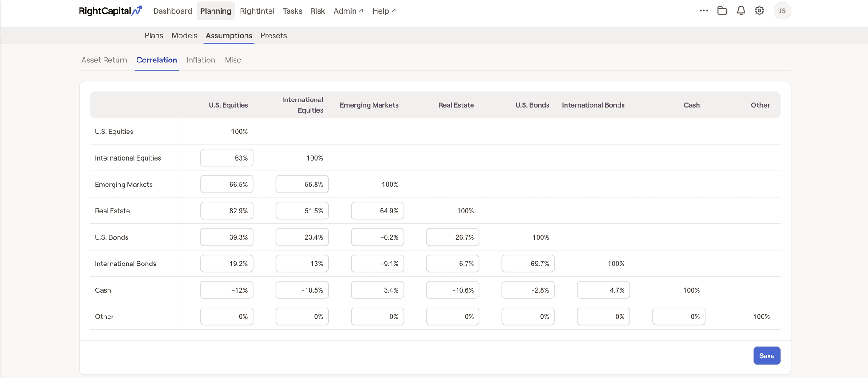Open the notifications bell
This screenshot has width=868, height=379.
click(x=741, y=11)
